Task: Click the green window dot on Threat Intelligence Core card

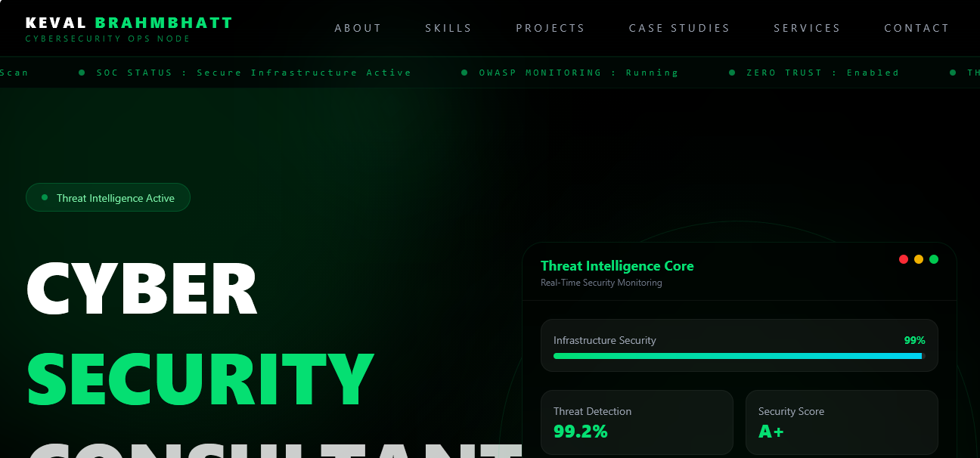Action: pos(934,259)
